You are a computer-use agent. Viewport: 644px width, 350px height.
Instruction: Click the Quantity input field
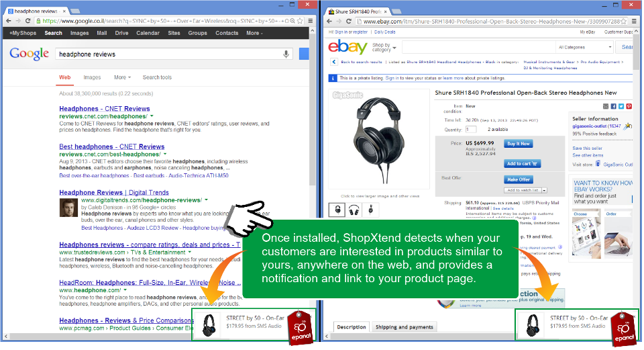(471, 130)
